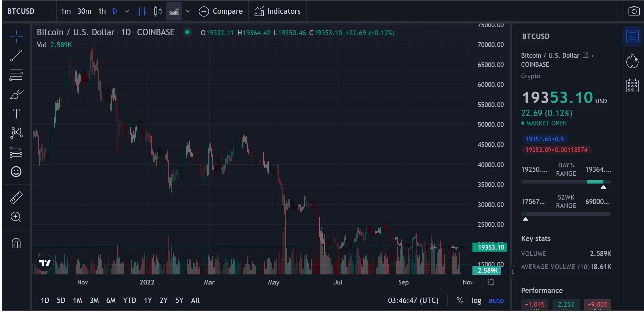
Task: Click the Compare button
Action: coord(221,11)
